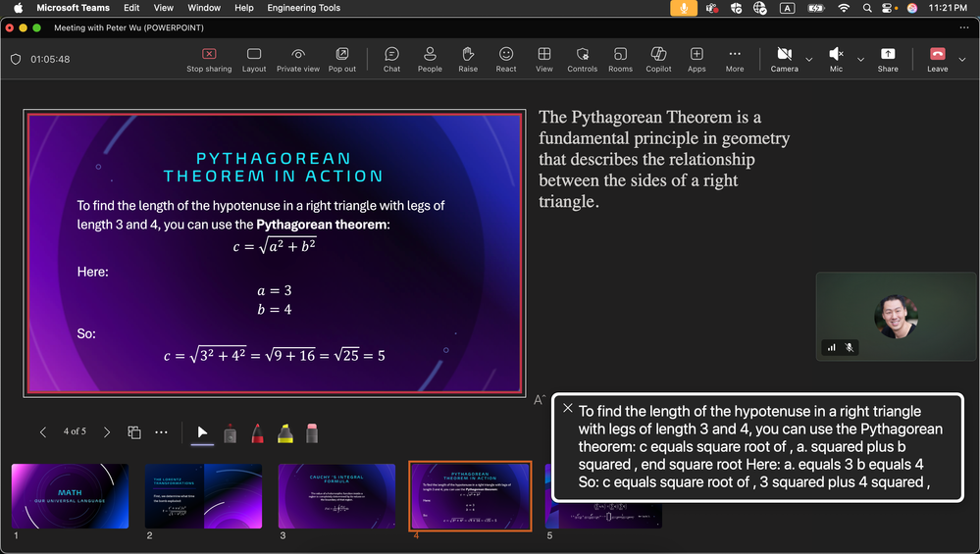Open window options ellipsis in title bar

click(x=963, y=27)
